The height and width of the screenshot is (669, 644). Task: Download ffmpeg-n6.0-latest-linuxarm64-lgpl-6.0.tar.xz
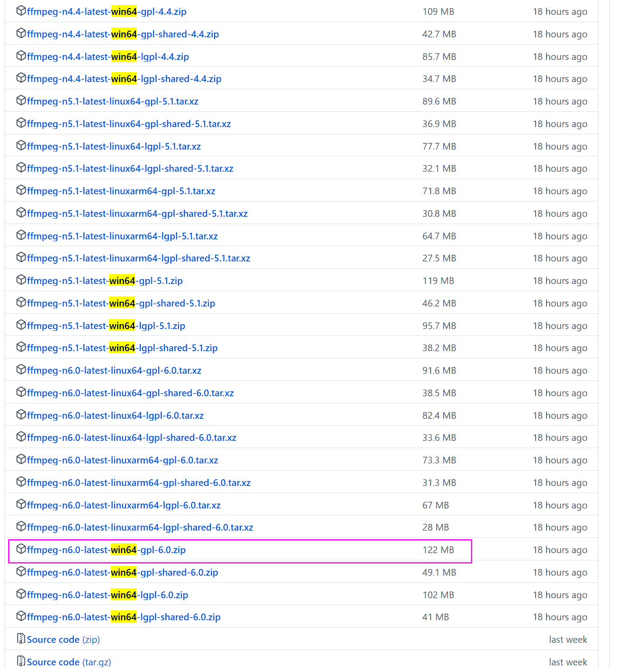coord(124,505)
